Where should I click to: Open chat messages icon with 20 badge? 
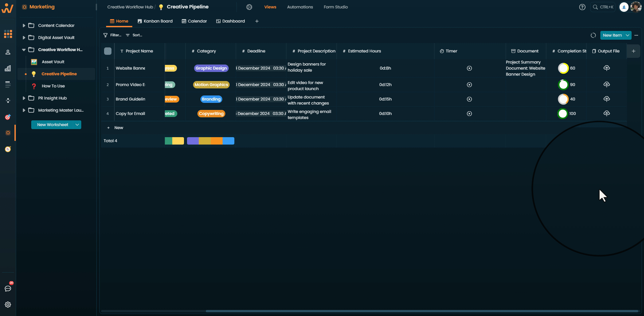8,288
